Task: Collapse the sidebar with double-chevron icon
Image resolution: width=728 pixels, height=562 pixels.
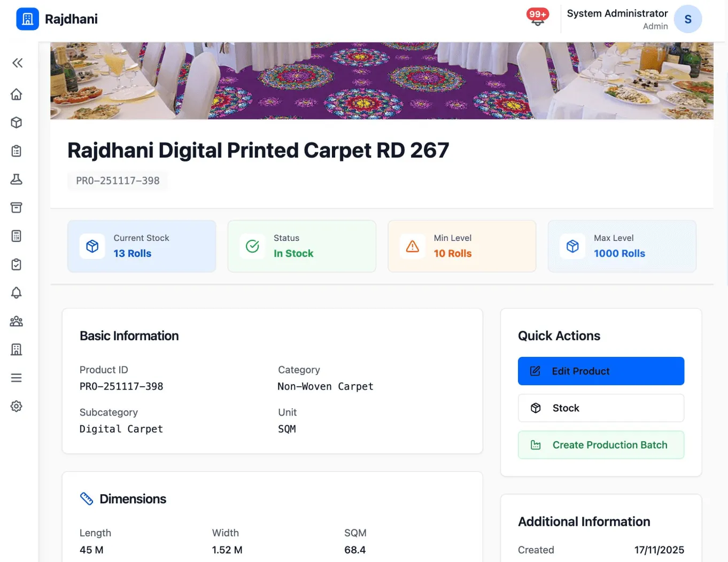Action: [x=17, y=63]
